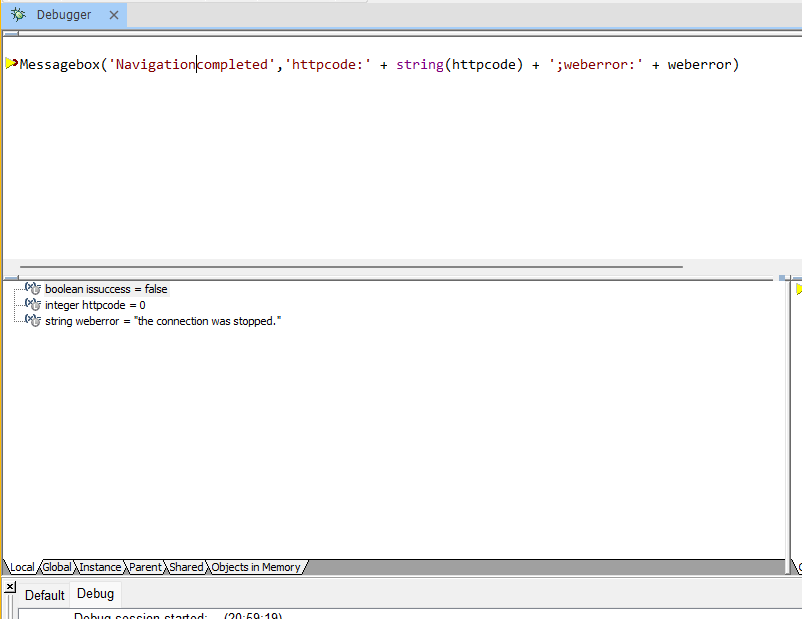The height and width of the screenshot is (619, 802).
Task: Click the horizontal scrollbar under the code
Action: [x=348, y=267]
